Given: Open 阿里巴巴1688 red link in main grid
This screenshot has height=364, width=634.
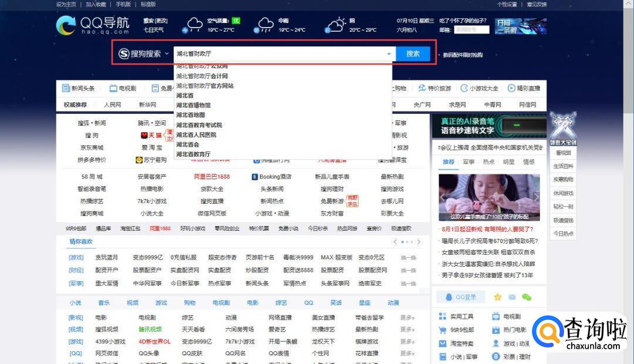Looking at the screenshot, I should [x=212, y=177].
